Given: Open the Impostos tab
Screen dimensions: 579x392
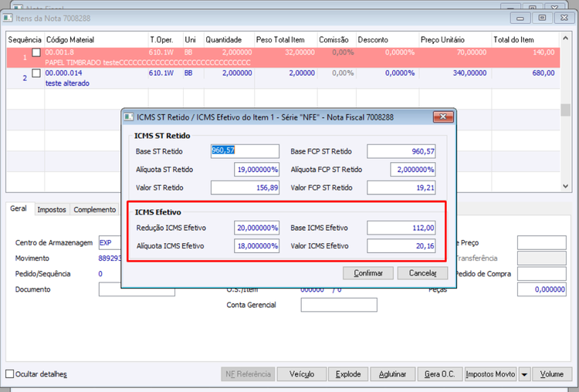Looking at the screenshot, I should tap(52, 210).
